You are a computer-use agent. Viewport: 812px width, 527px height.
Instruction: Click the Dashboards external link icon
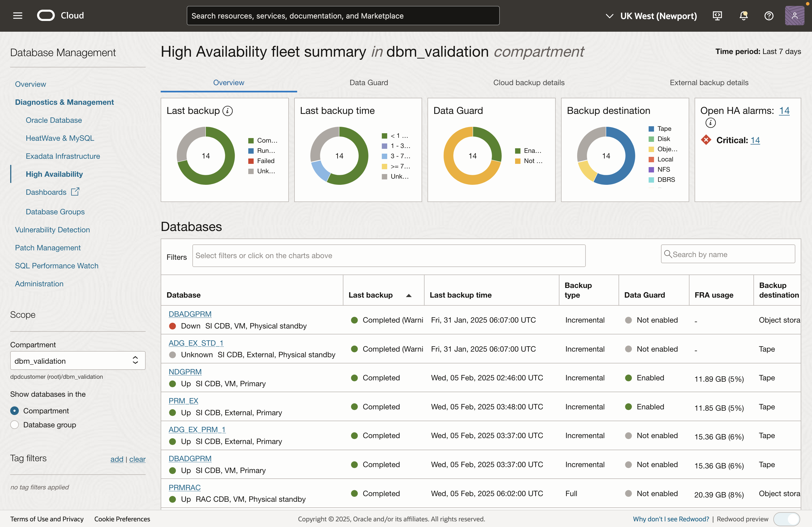[x=75, y=192]
